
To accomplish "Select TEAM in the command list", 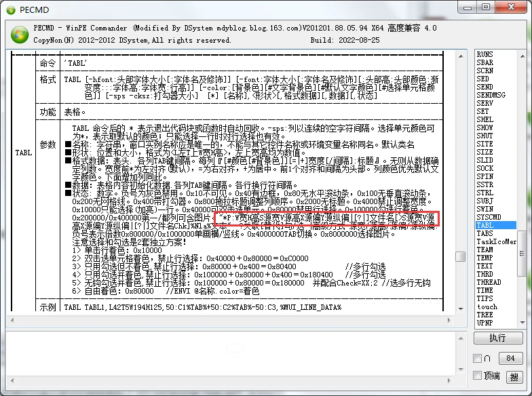I will 484,250.
